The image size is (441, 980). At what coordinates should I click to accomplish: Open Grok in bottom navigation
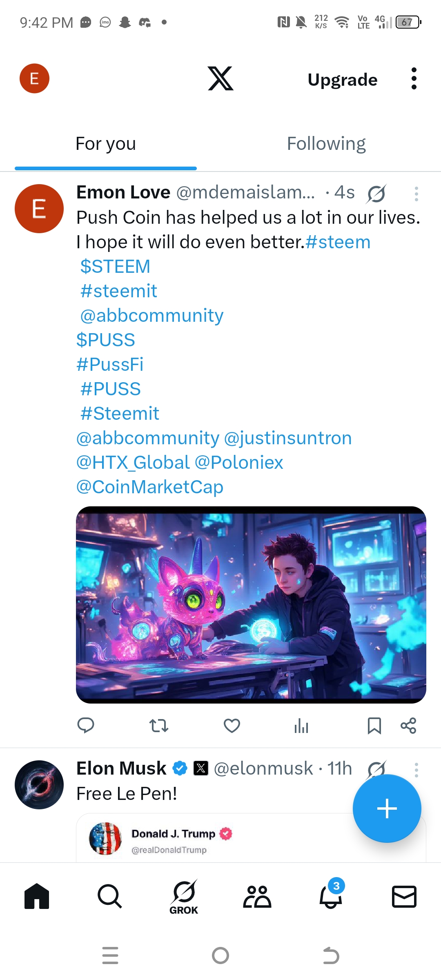[x=184, y=897]
